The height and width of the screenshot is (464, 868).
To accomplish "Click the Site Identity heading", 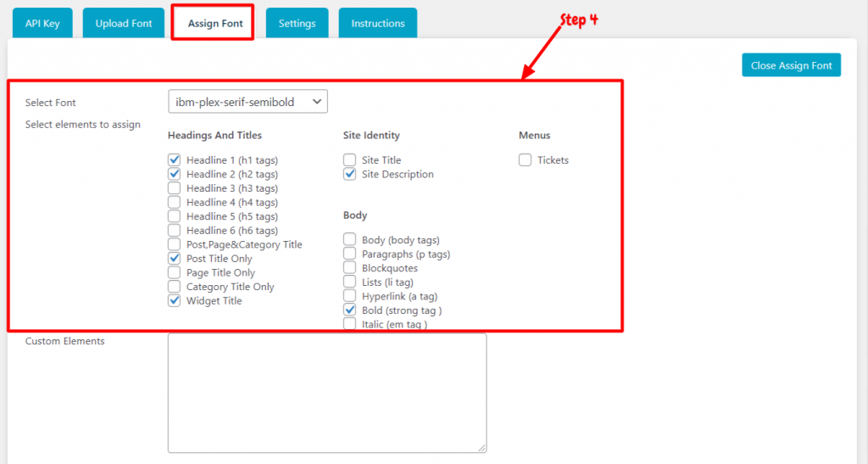I will point(371,135).
